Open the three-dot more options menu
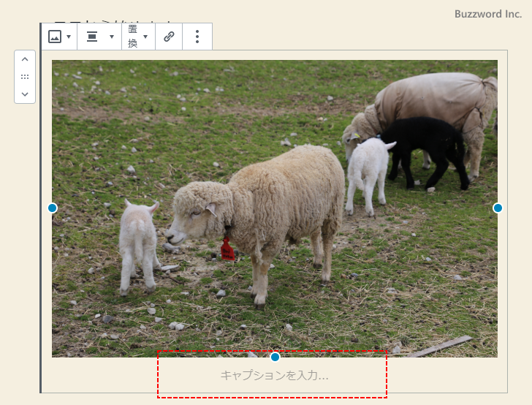Screen dimensions: 532x405 (x=197, y=37)
